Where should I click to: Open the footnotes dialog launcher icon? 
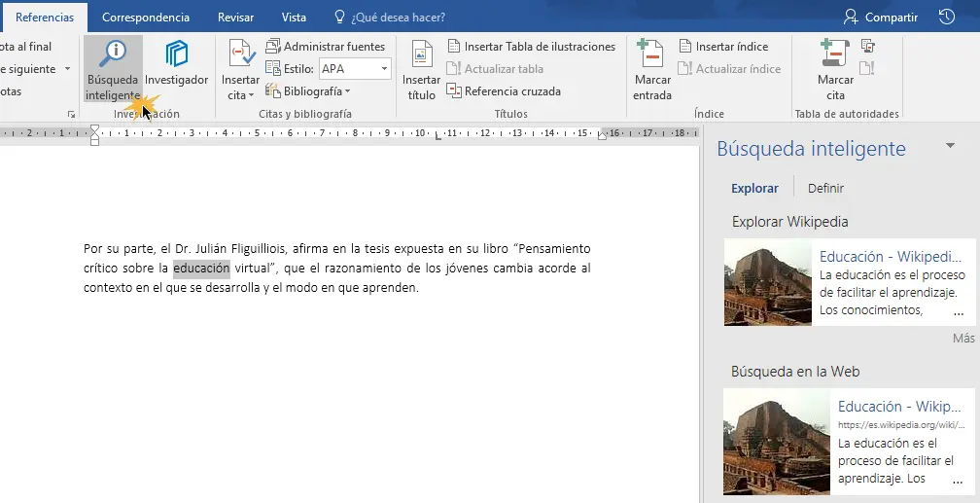click(x=71, y=115)
